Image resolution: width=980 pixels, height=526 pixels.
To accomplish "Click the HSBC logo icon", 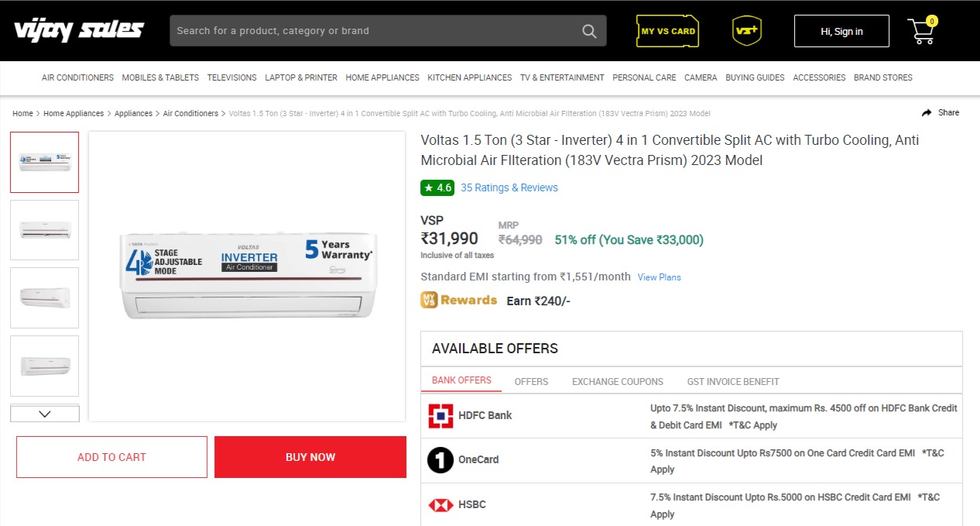I will [x=440, y=505].
